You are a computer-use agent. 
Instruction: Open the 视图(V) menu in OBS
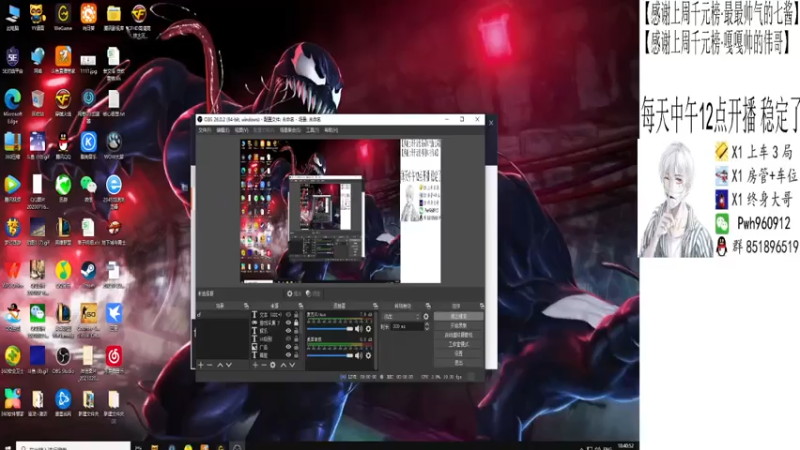241,130
